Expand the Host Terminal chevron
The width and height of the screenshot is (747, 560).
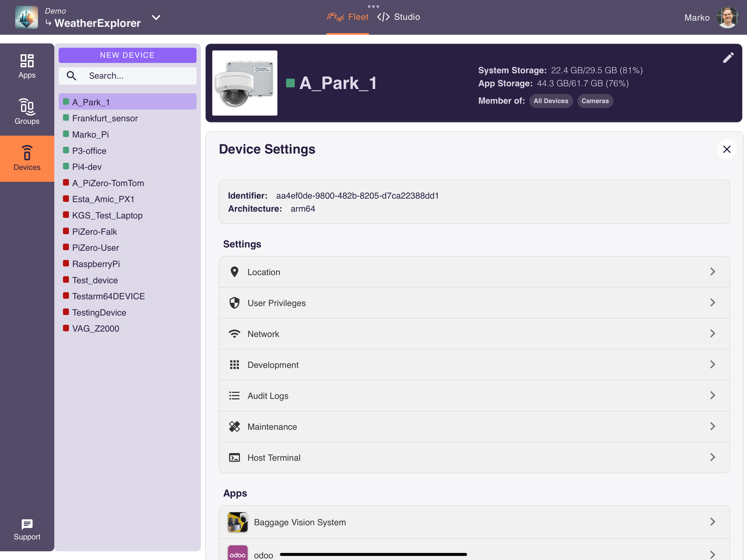712,457
